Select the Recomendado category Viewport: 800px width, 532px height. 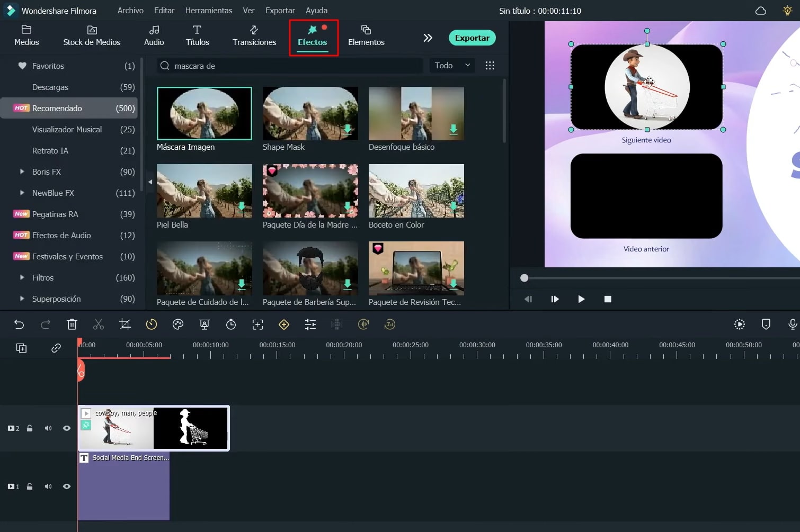[69, 108]
